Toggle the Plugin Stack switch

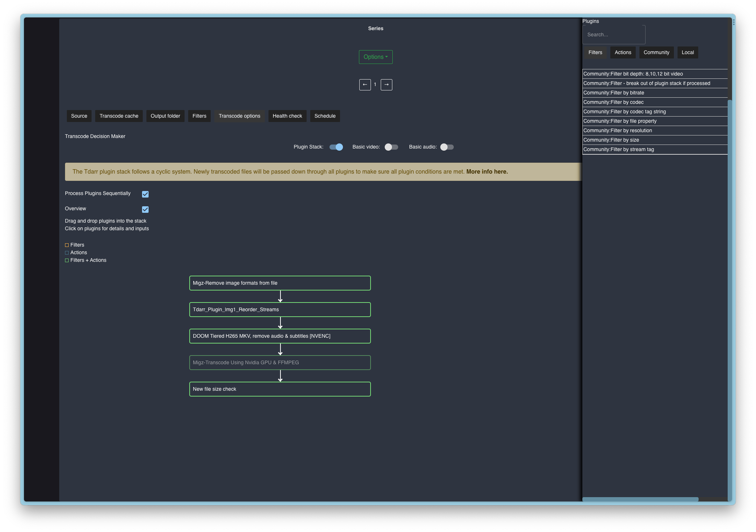coord(336,147)
